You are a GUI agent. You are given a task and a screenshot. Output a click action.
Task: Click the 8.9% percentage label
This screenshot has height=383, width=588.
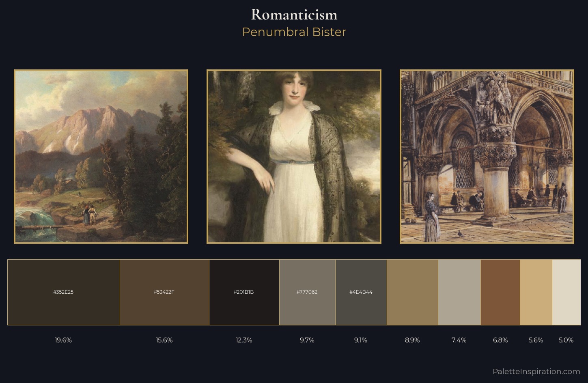(412, 340)
